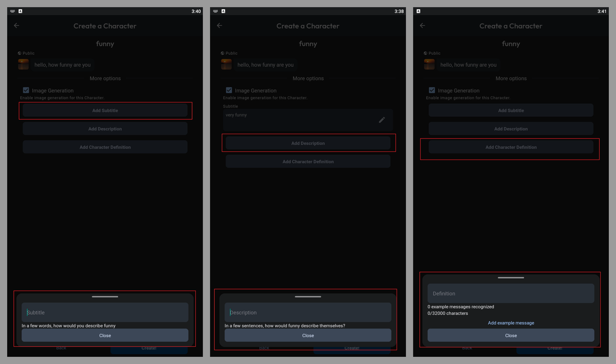
Task: Close the Description bottom sheet
Action: click(x=308, y=336)
